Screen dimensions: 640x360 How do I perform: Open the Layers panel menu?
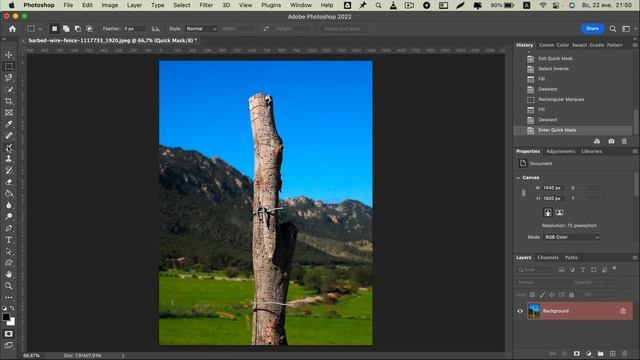[x=635, y=258]
